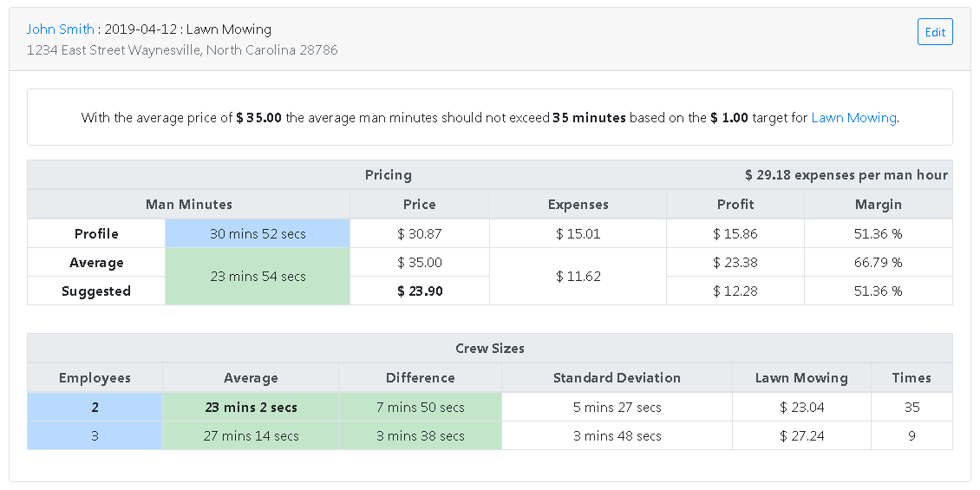Click the $ 11.62 expenses cell

pyautogui.click(x=578, y=277)
